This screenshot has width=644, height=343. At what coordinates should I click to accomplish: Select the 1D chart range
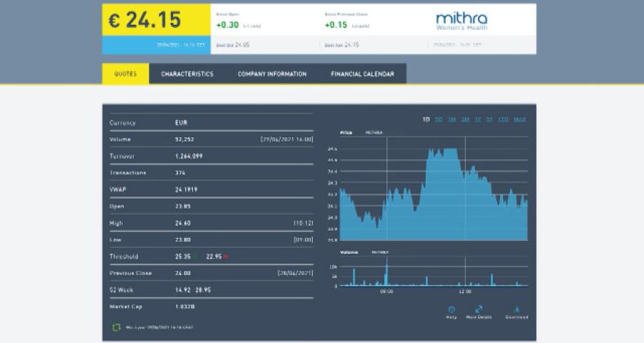426,119
